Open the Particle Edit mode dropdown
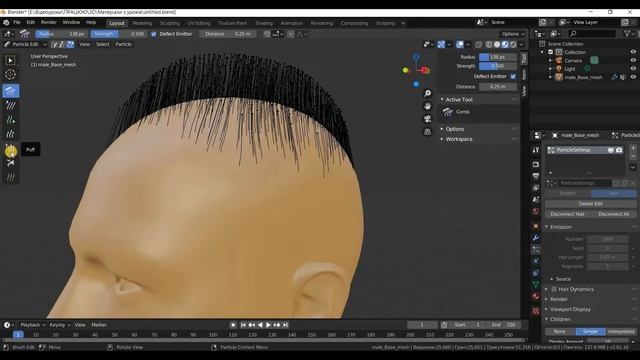640x360 pixels. [x=25, y=44]
